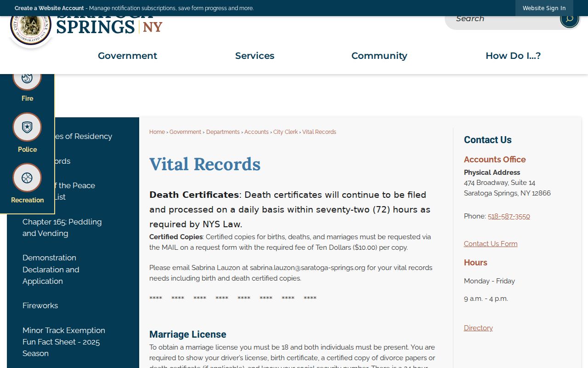
Task: Click the 'Death Certificates' bold text
Action: pyautogui.click(x=194, y=195)
